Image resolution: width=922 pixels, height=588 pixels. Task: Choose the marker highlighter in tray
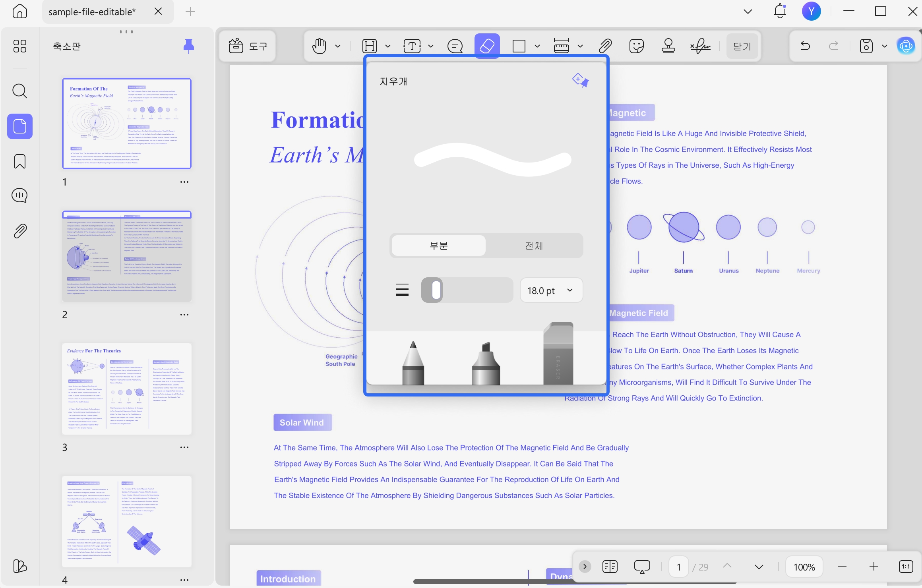(x=486, y=363)
